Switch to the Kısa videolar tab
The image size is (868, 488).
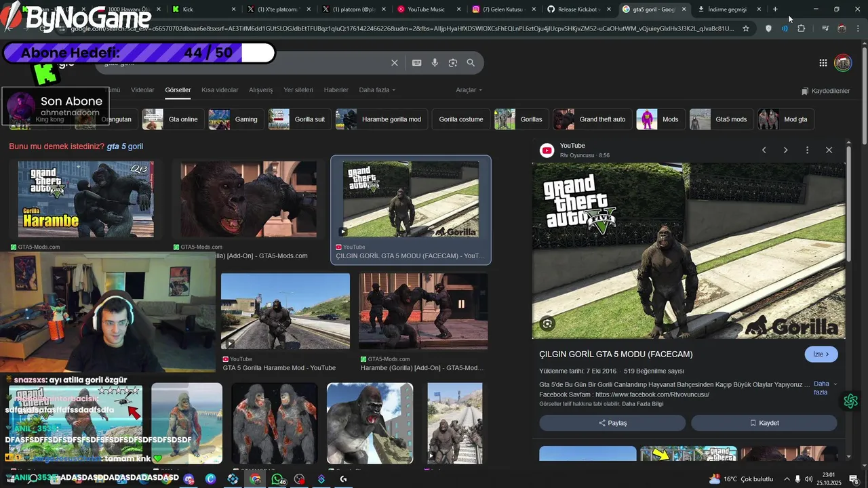[220, 90]
